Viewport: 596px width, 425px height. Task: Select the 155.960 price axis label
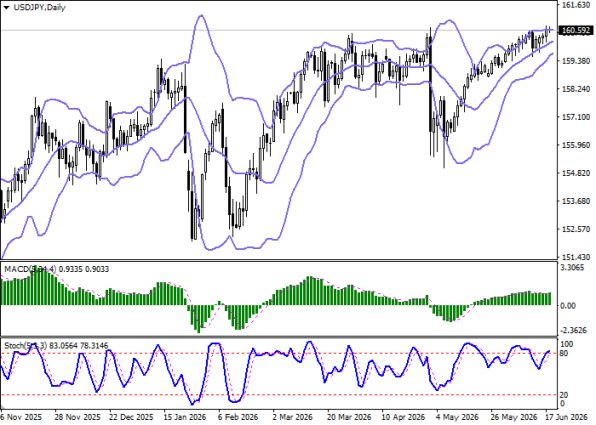[x=576, y=145]
